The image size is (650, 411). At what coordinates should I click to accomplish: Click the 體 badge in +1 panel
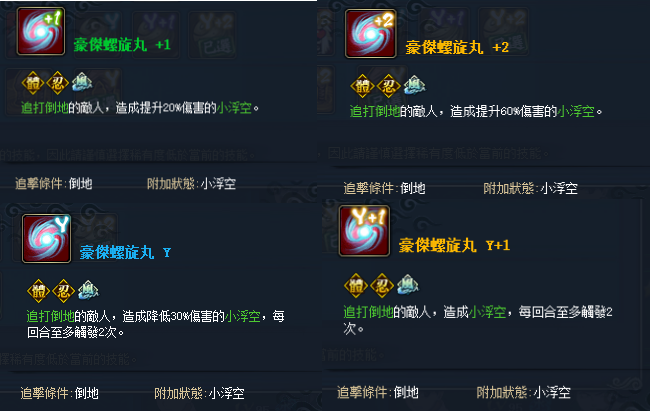click(33, 83)
